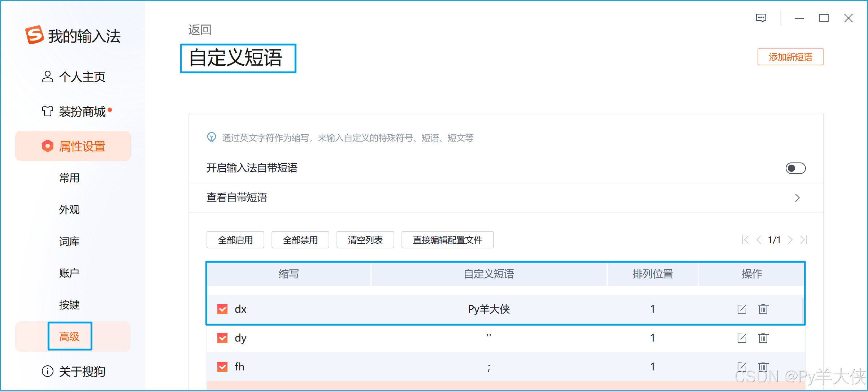Delete the dy phrase with trash icon
Viewport: 868px width, 391px height.
[763, 338]
